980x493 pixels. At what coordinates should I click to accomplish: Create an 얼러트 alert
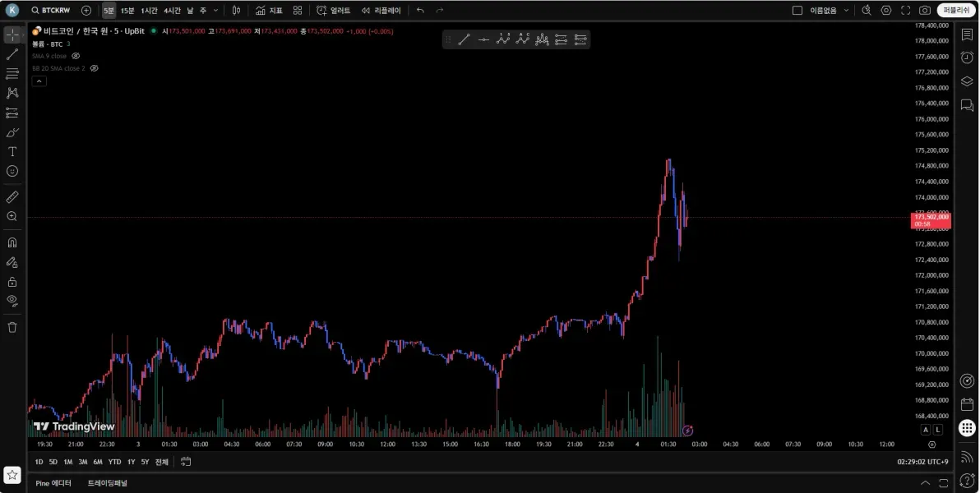(333, 11)
